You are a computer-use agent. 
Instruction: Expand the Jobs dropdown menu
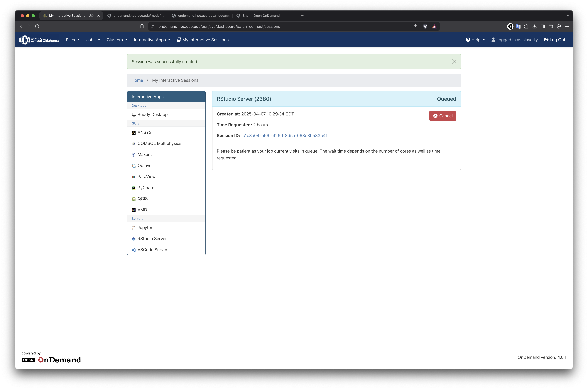pyautogui.click(x=93, y=40)
